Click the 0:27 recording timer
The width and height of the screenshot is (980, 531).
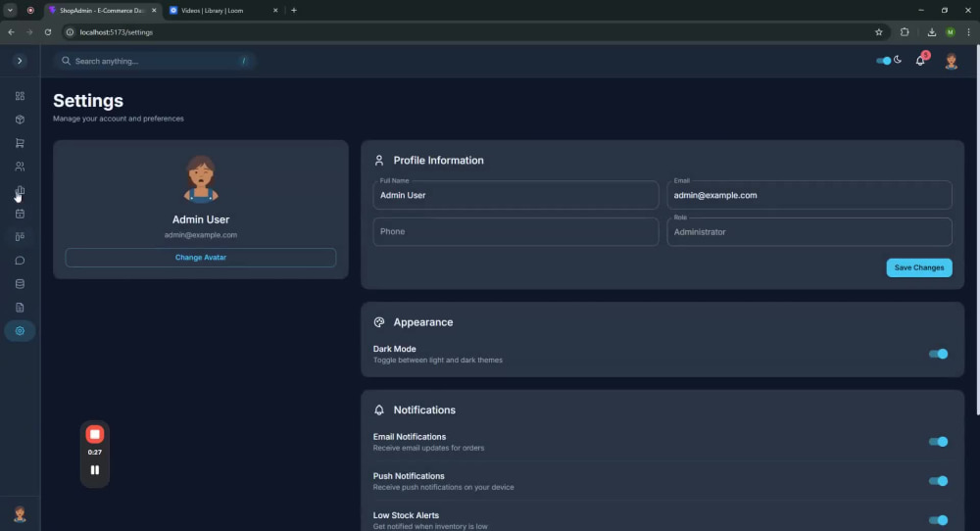[94, 453]
